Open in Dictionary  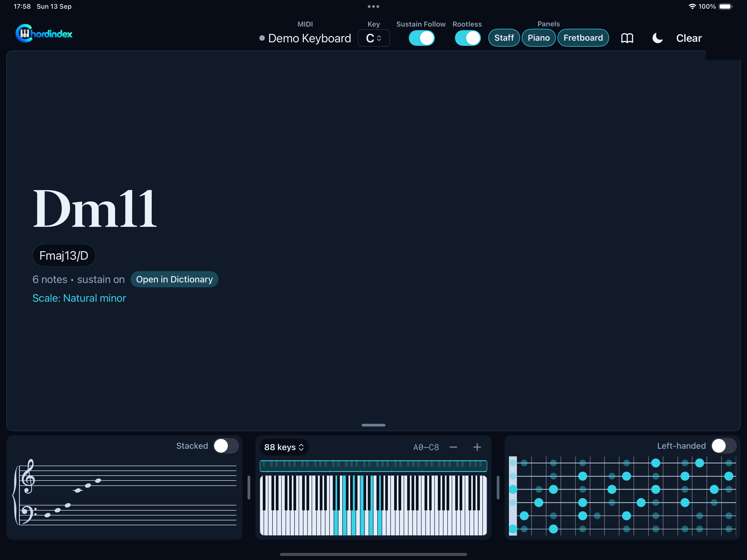click(174, 279)
